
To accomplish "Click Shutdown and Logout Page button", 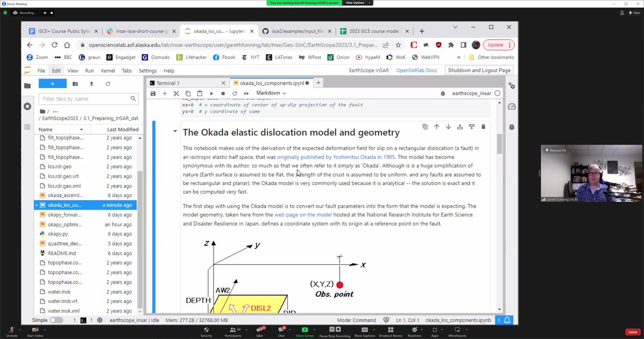I will (479, 70).
